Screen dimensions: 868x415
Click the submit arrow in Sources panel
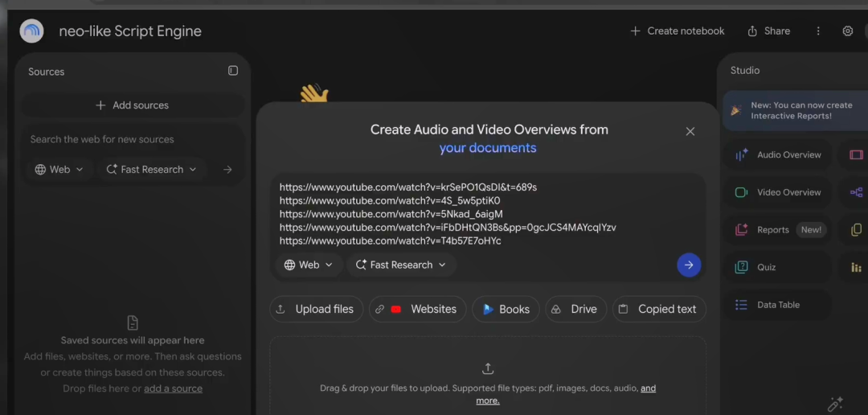tap(227, 170)
